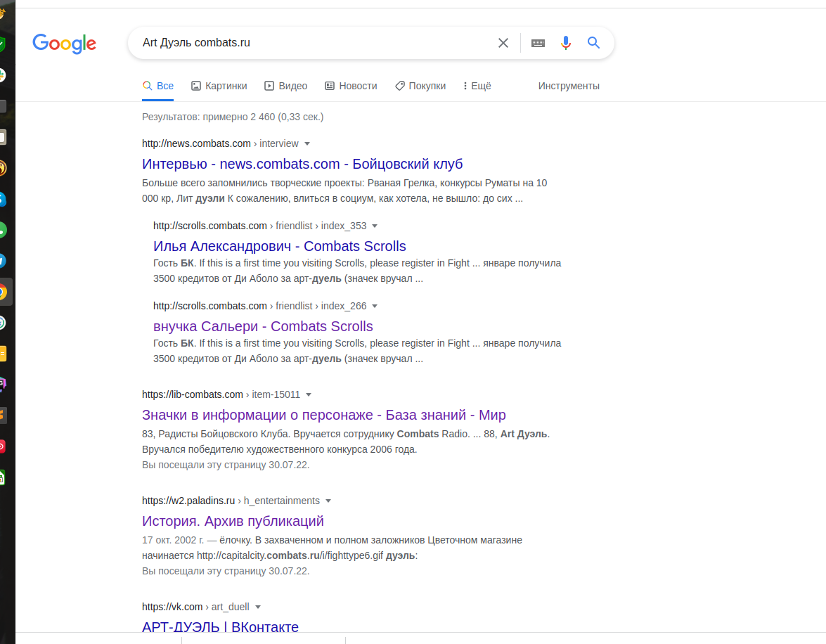
Task: Open 'Инструменты' search tools
Action: (x=569, y=86)
